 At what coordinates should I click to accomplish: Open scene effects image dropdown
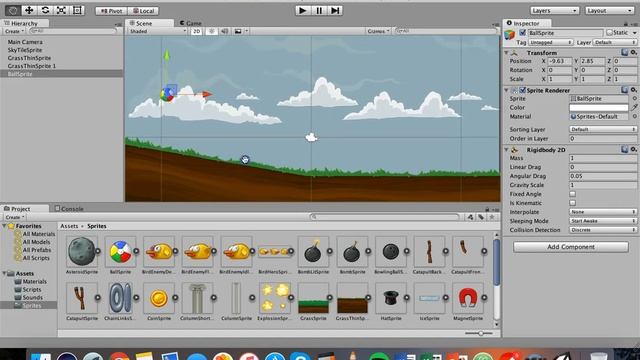pos(241,31)
